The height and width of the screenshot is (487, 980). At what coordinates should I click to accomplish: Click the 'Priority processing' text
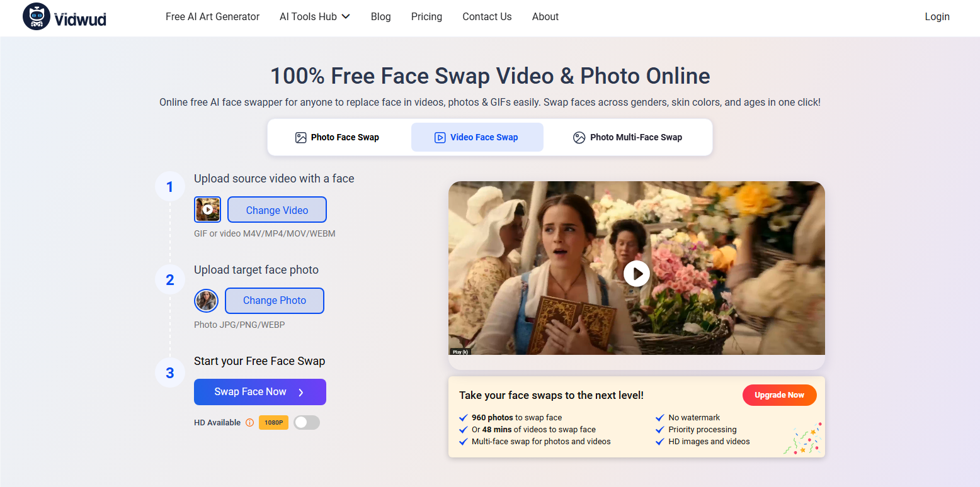pyautogui.click(x=702, y=430)
